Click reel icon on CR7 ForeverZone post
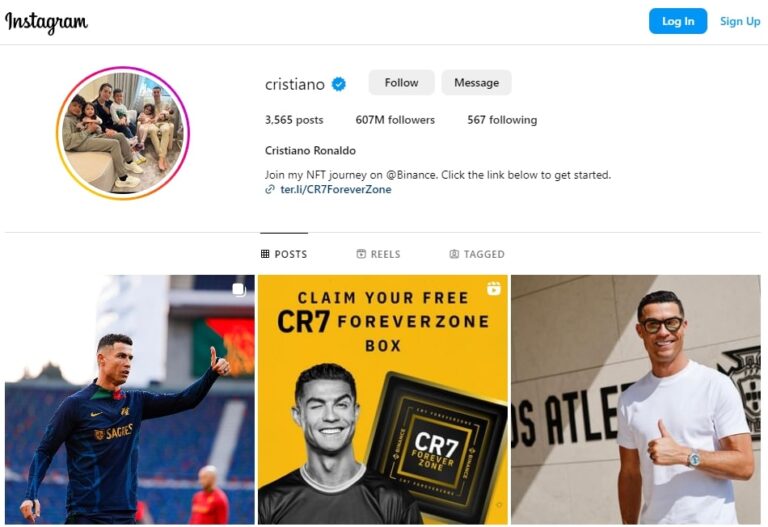This screenshot has width=768, height=527. click(x=494, y=288)
